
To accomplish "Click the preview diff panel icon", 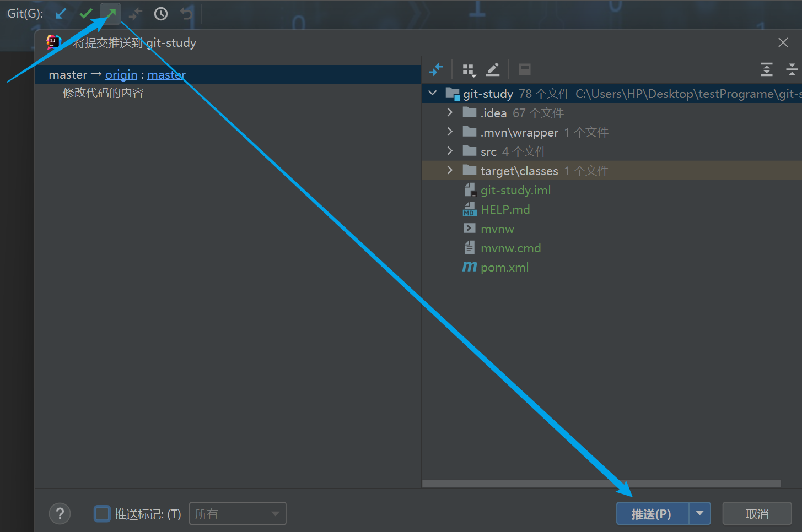I will pos(525,69).
